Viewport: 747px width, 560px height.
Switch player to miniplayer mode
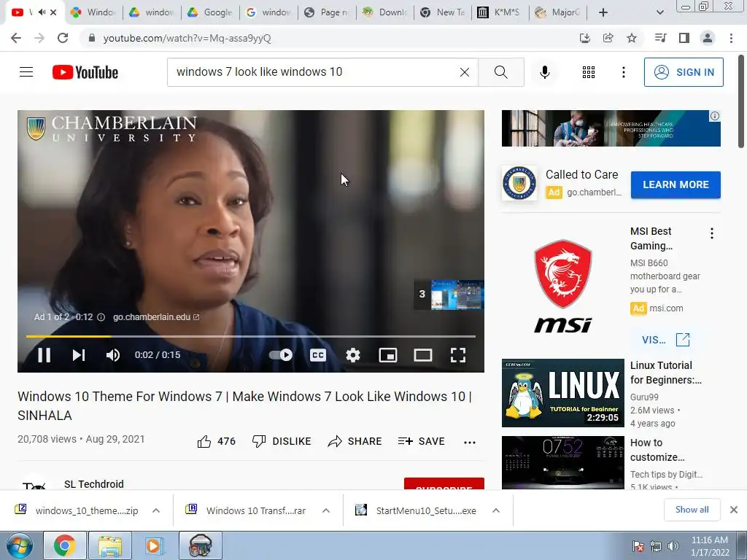pyautogui.click(x=388, y=355)
